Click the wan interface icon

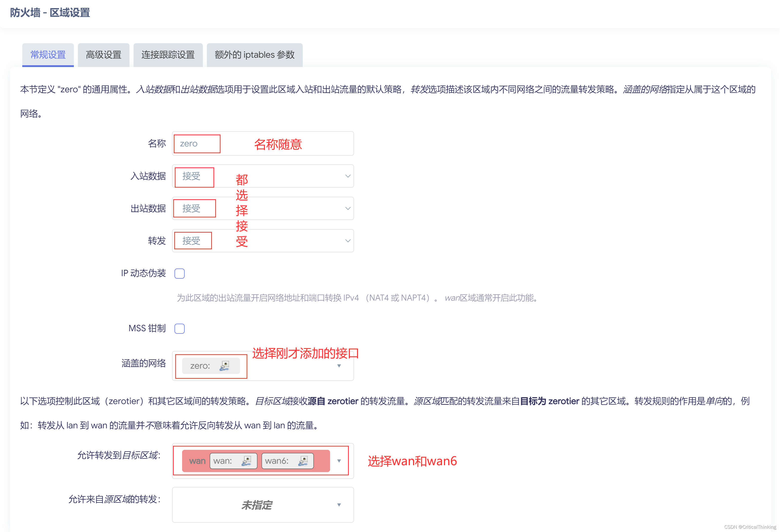(x=246, y=461)
